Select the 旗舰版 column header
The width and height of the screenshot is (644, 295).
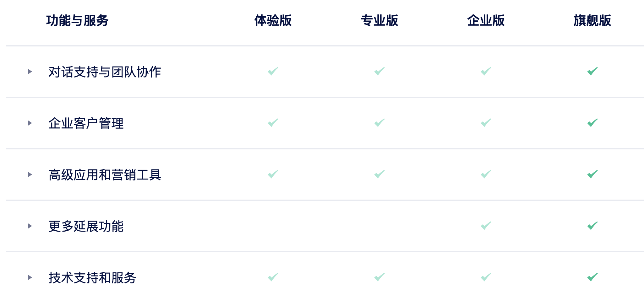[592, 20]
